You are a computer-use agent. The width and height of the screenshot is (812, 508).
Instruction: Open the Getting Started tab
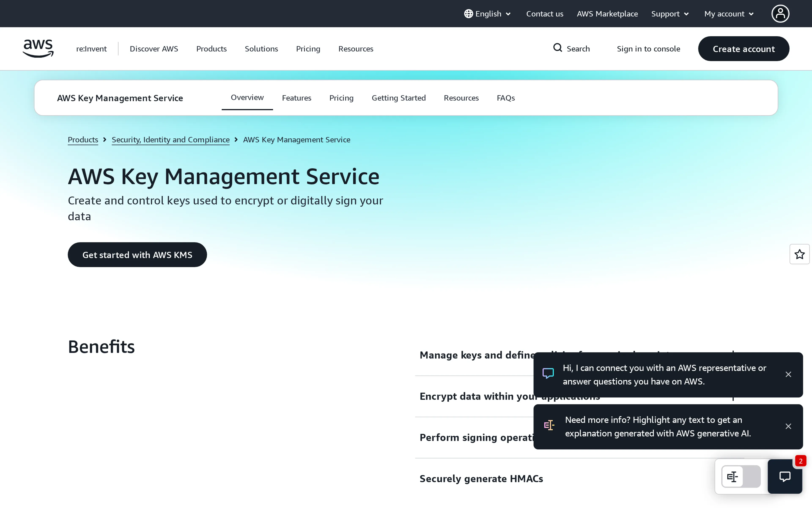[x=399, y=98]
